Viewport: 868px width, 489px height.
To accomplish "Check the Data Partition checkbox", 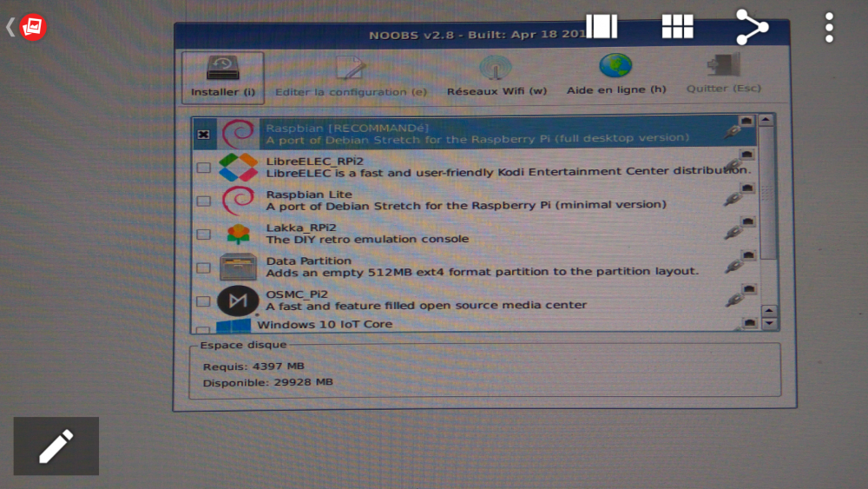I will 203,268.
